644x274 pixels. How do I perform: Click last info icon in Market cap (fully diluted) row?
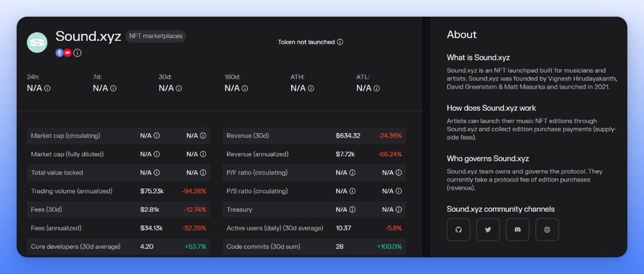point(203,154)
